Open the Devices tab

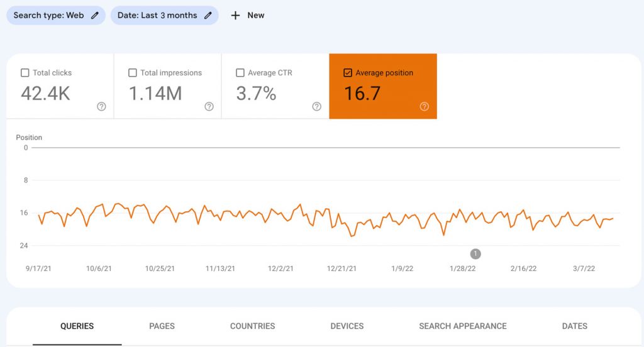[347, 326]
